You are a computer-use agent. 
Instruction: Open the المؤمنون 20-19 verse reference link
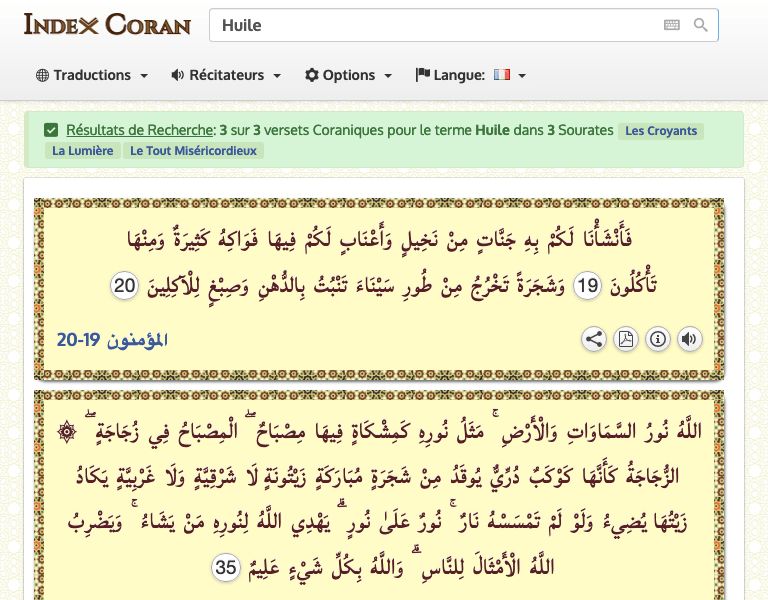[x=112, y=339]
